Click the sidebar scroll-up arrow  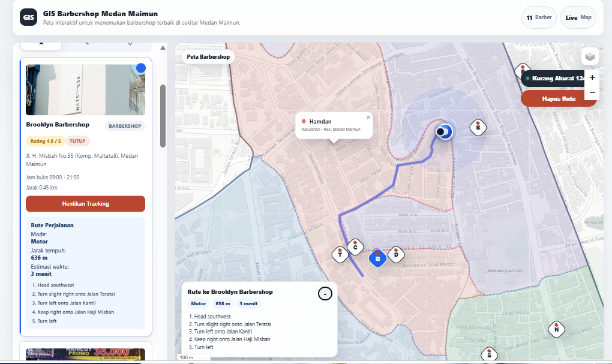163,48
